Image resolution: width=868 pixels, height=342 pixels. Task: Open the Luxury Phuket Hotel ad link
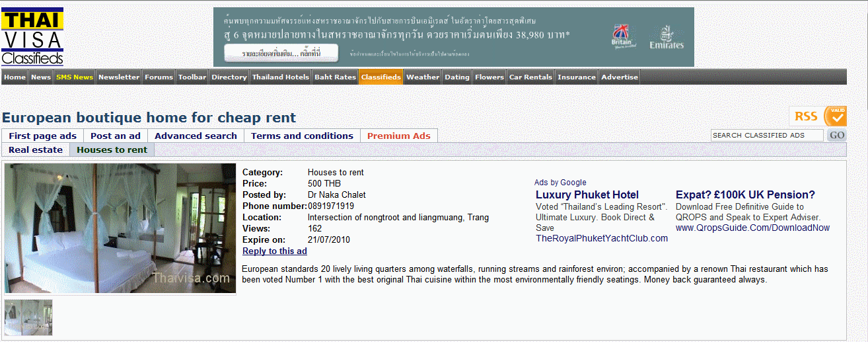click(x=587, y=194)
